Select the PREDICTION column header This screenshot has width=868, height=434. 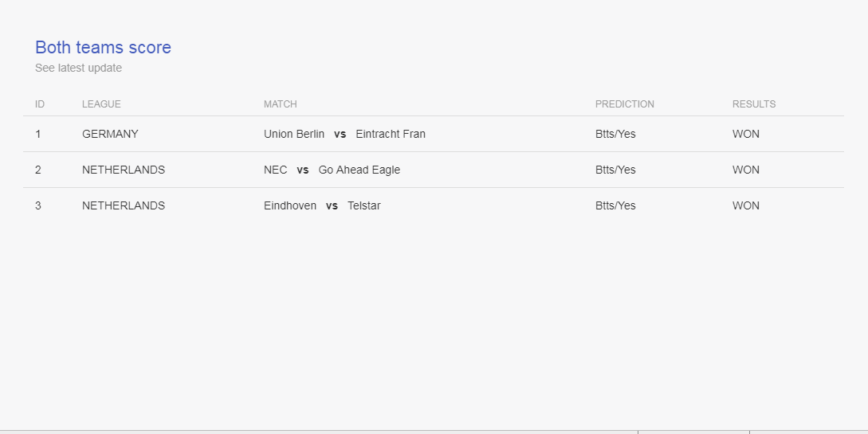pos(624,104)
